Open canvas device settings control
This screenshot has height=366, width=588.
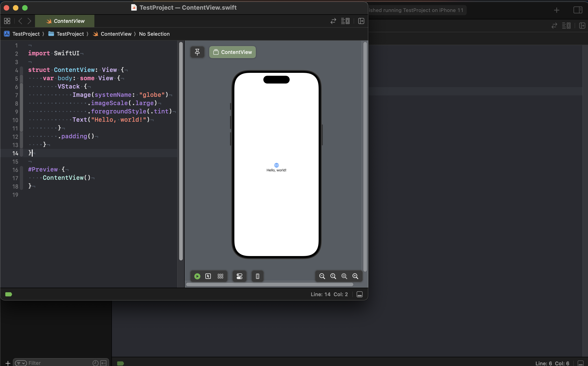[239, 276]
